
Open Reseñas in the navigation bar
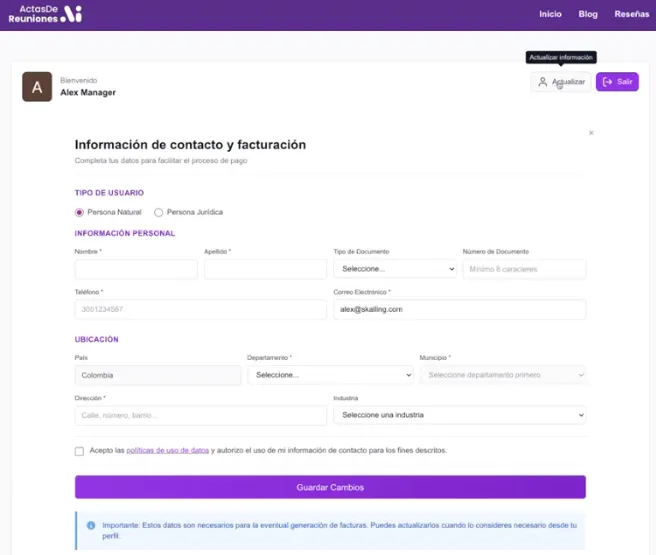pyautogui.click(x=631, y=14)
